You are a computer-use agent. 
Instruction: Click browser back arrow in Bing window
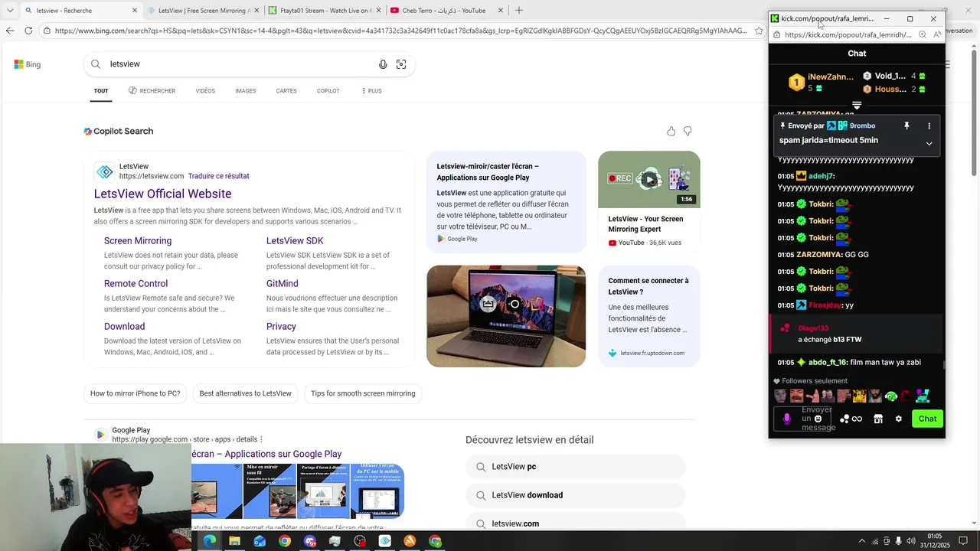[x=10, y=31]
